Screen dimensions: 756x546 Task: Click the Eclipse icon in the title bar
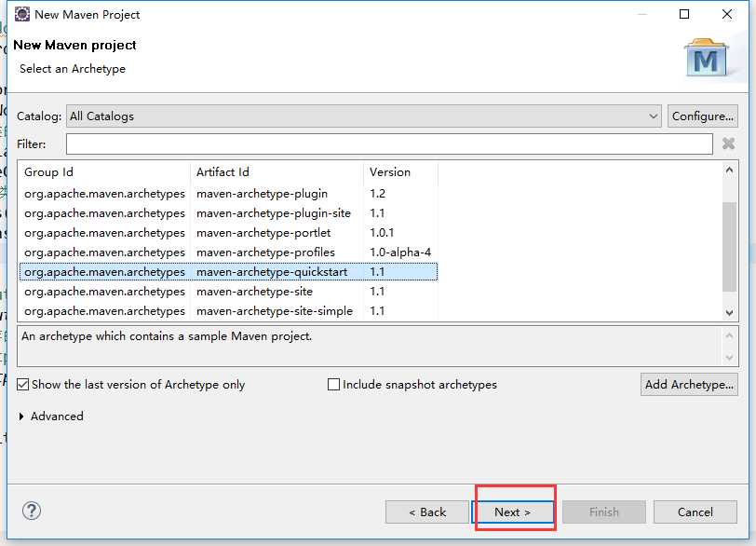pos(22,15)
